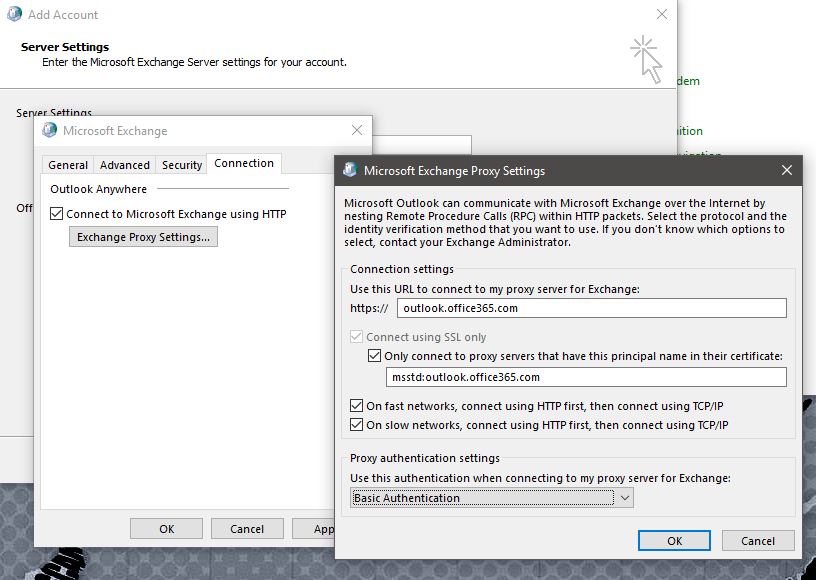The width and height of the screenshot is (816, 580).
Task: Click the Outlook Anywhere group label
Action: [98, 189]
